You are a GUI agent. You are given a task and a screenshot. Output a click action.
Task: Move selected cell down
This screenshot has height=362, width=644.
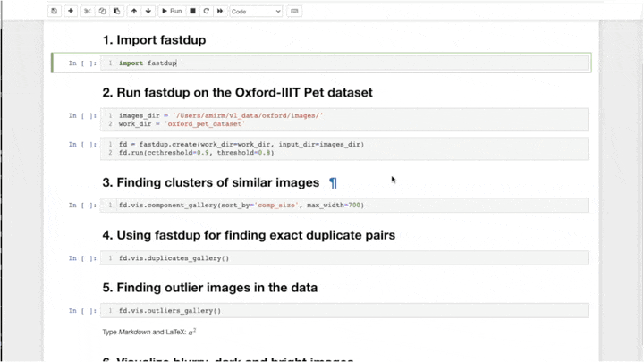pos(148,12)
